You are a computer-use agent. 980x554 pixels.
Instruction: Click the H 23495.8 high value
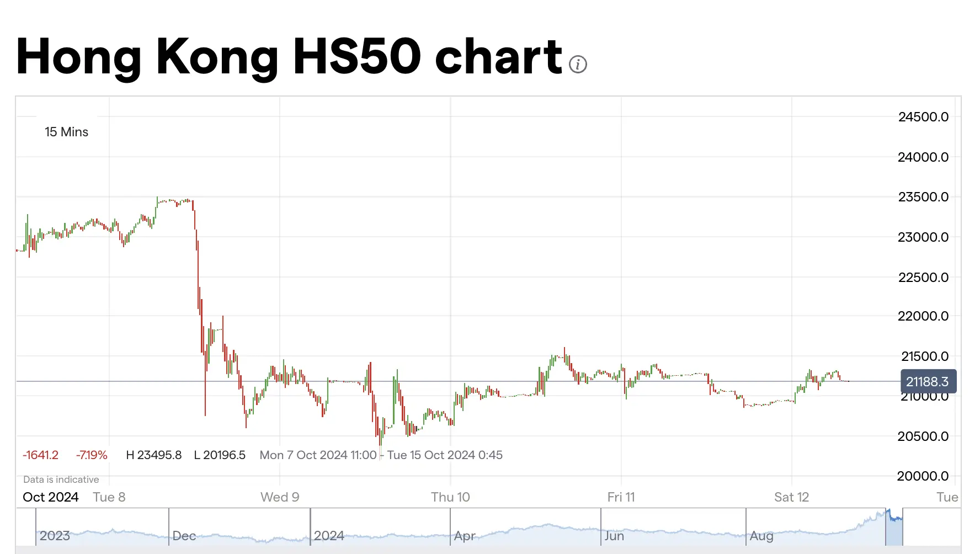coord(154,455)
